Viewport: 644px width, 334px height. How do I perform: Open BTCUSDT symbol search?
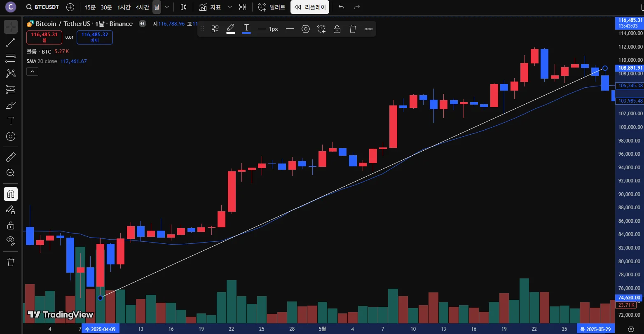pos(42,7)
